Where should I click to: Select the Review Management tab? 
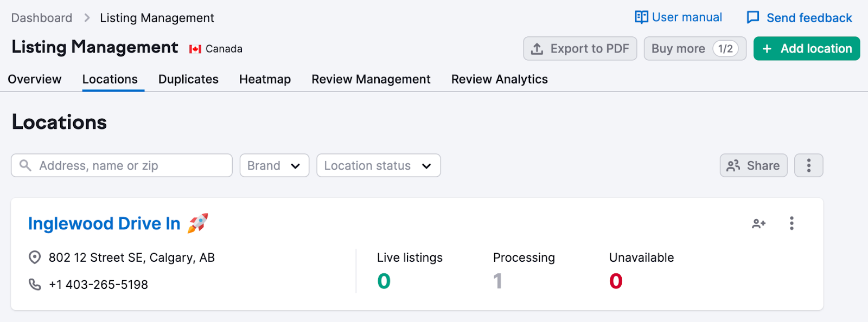click(371, 79)
